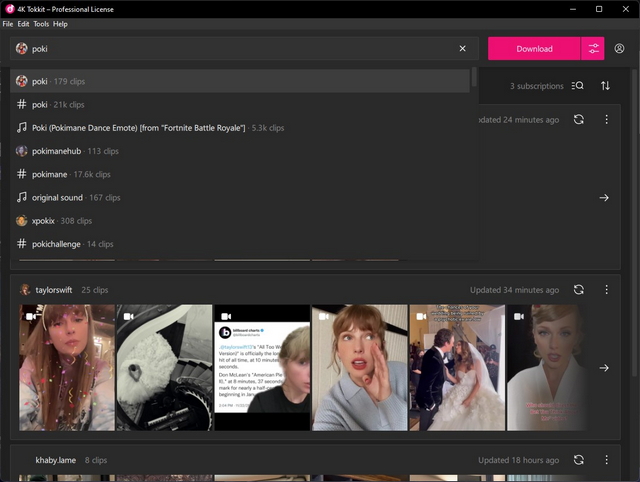This screenshot has height=482, width=640.
Task: Click the Updated 18 hours ago label
Action: (518, 460)
